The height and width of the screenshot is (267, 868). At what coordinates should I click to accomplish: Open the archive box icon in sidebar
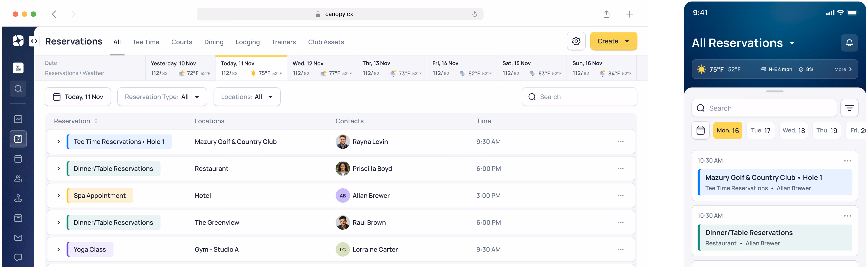(18, 218)
